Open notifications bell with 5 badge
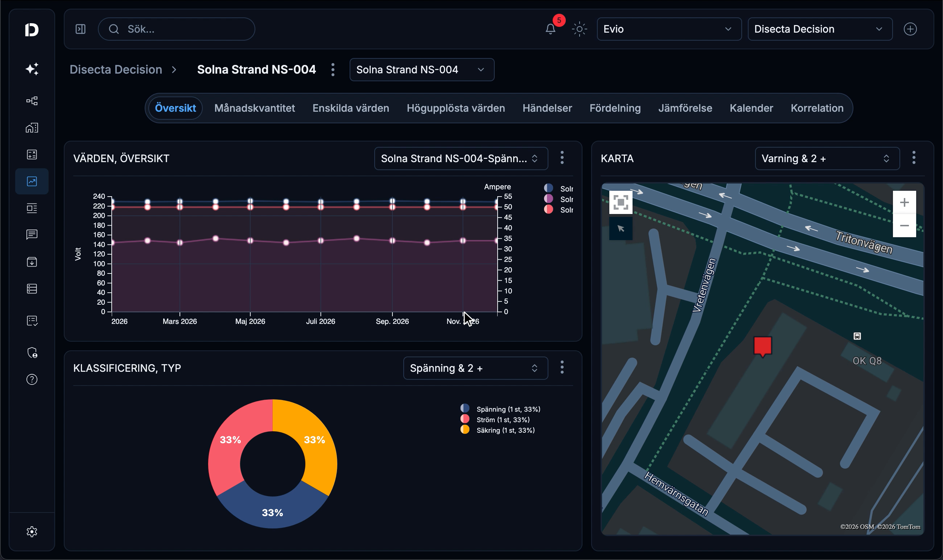This screenshot has height=560, width=943. [x=551, y=29]
